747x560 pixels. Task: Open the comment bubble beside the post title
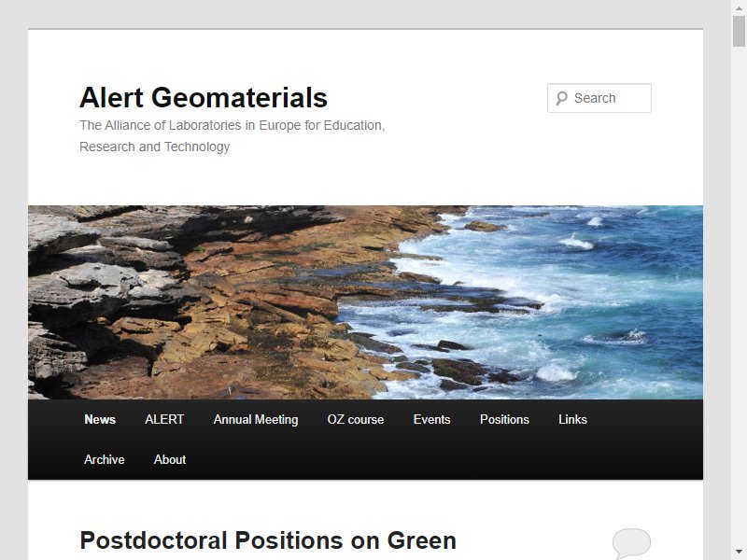coord(631,543)
